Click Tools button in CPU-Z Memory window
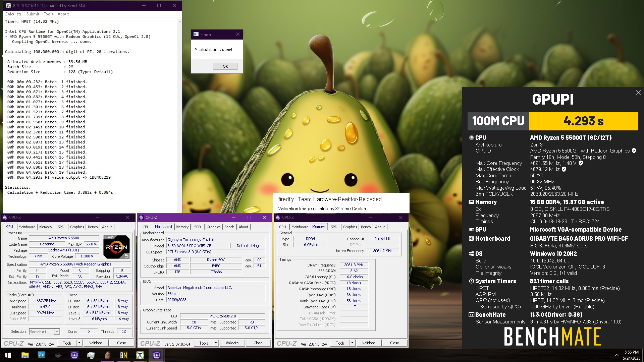Image resolution: width=644 pixels, height=362 pixels. pyautogui.click(x=340, y=343)
